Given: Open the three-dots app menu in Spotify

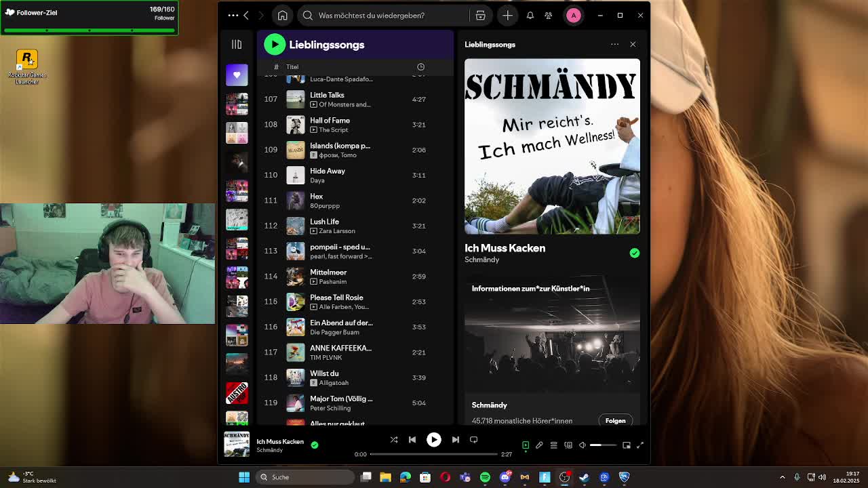Looking at the screenshot, I should pyautogui.click(x=233, y=15).
